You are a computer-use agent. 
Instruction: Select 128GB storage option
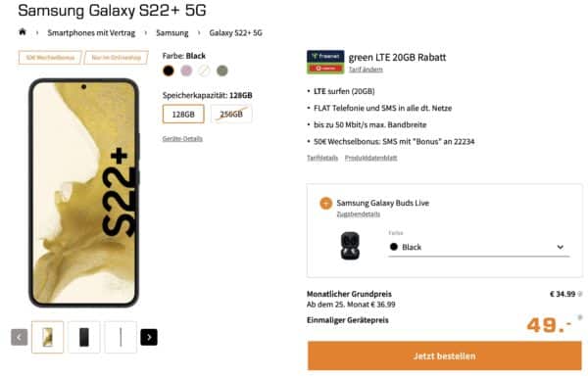tap(183, 115)
